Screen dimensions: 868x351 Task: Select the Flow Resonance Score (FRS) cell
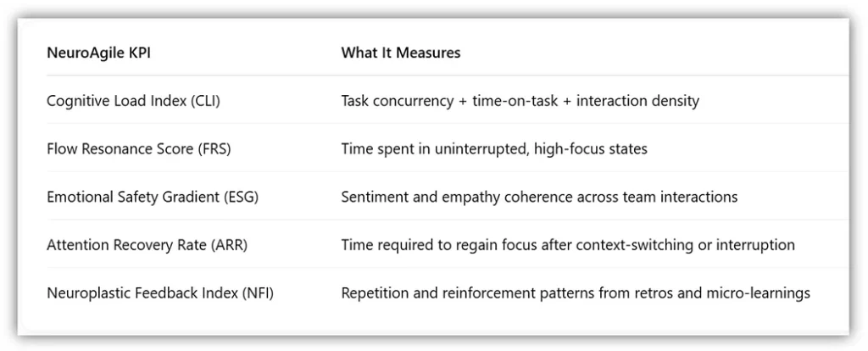(138, 149)
